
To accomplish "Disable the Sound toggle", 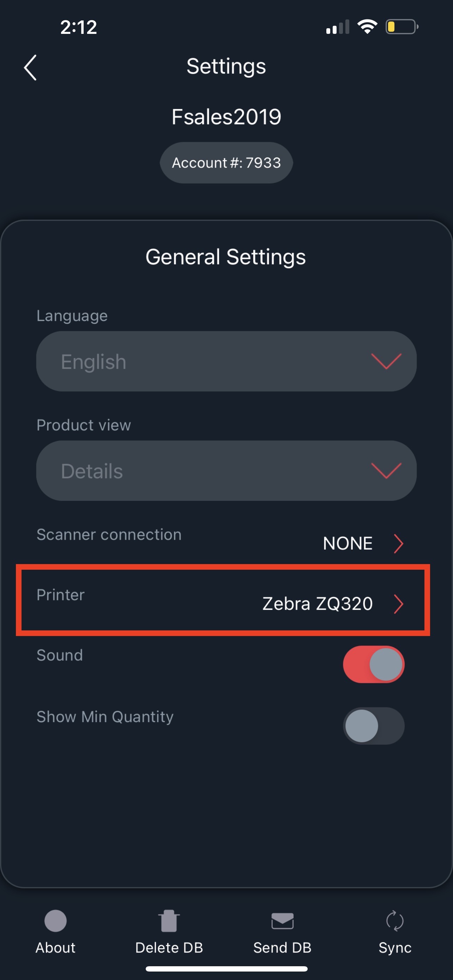I will coord(374,664).
